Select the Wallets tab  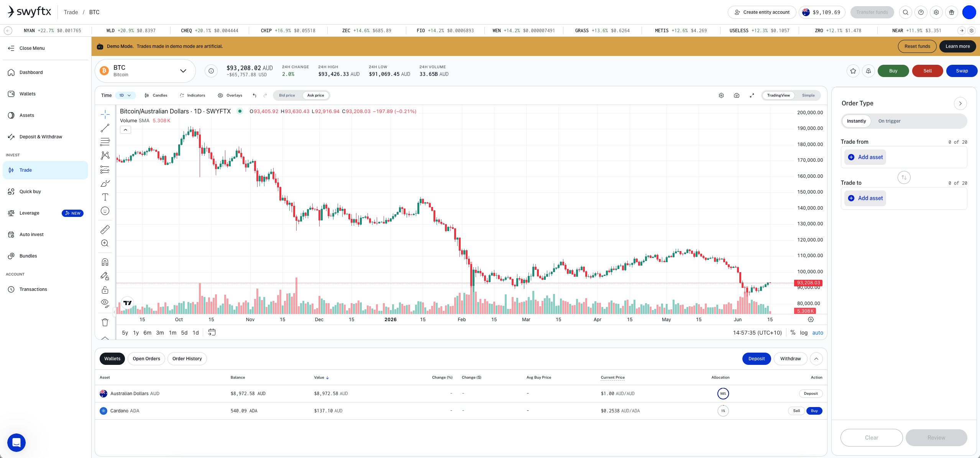coord(112,359)
